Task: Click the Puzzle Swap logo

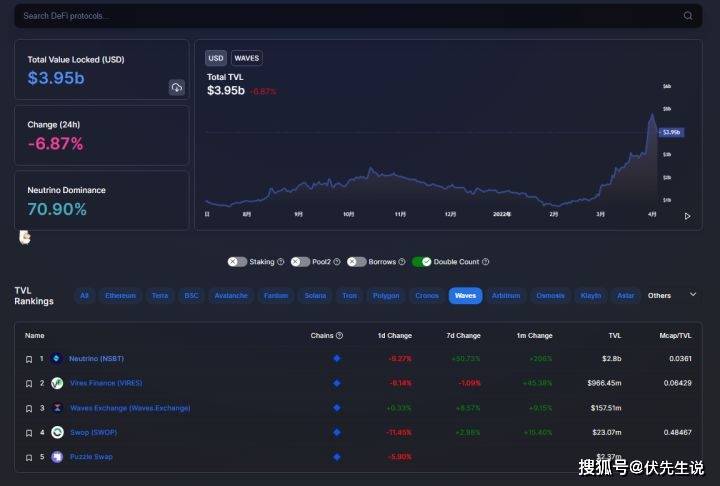Action: pyautogui.click(x=57, y=457)
